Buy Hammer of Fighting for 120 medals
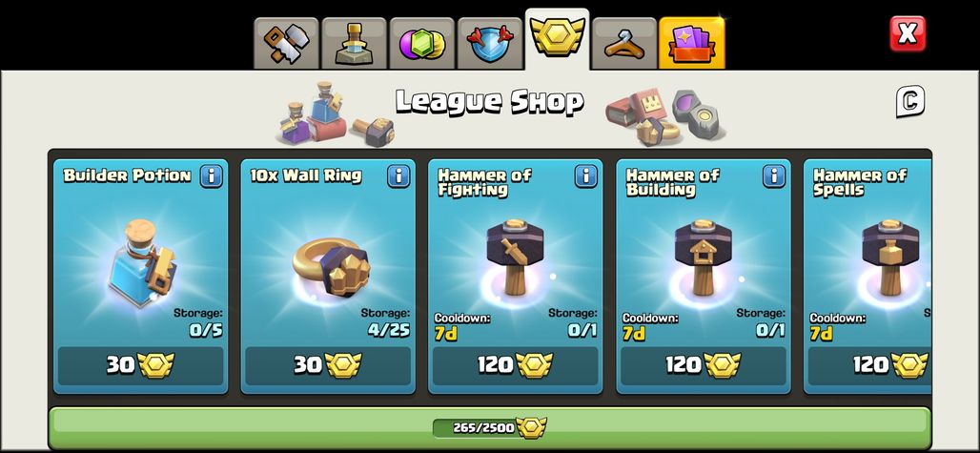The image size is (980, 453). point(516,365)
